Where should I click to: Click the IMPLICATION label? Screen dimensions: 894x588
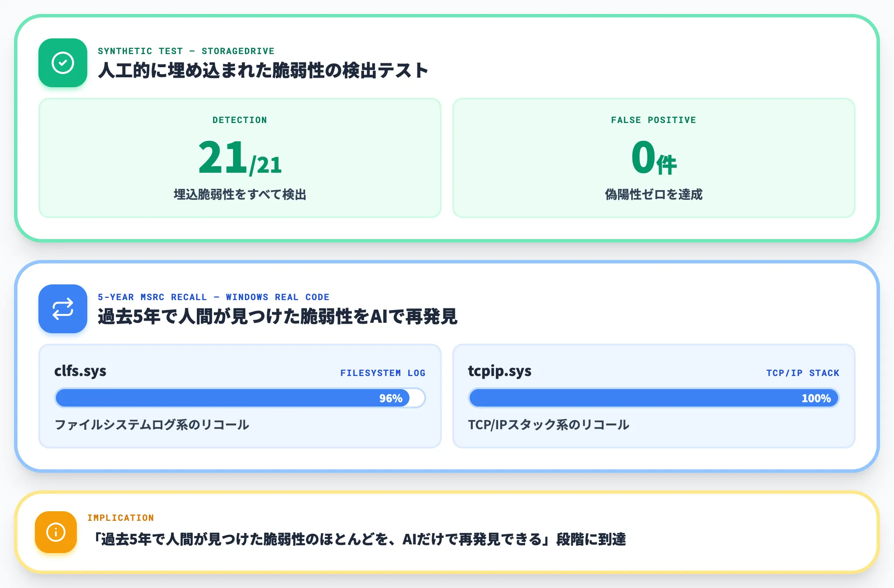(x=120, y=518)
